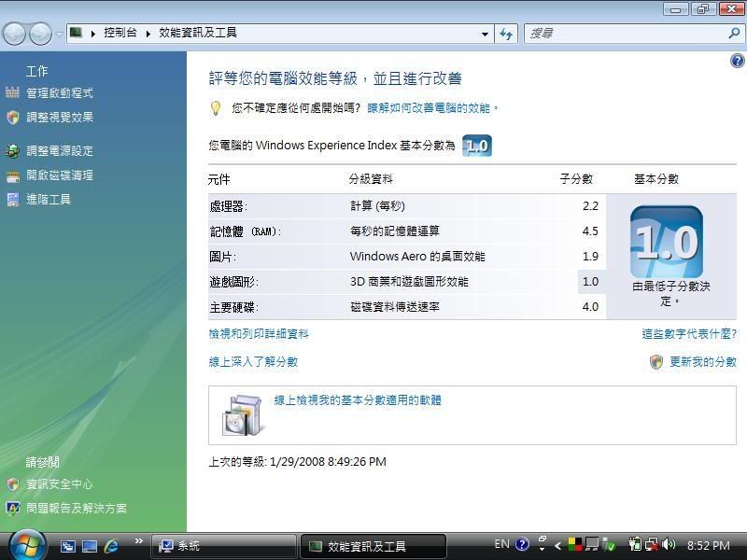Viewport: 747px width, 560px height.
Task: Open Help using the question mark icon
Action: (737, 60)
